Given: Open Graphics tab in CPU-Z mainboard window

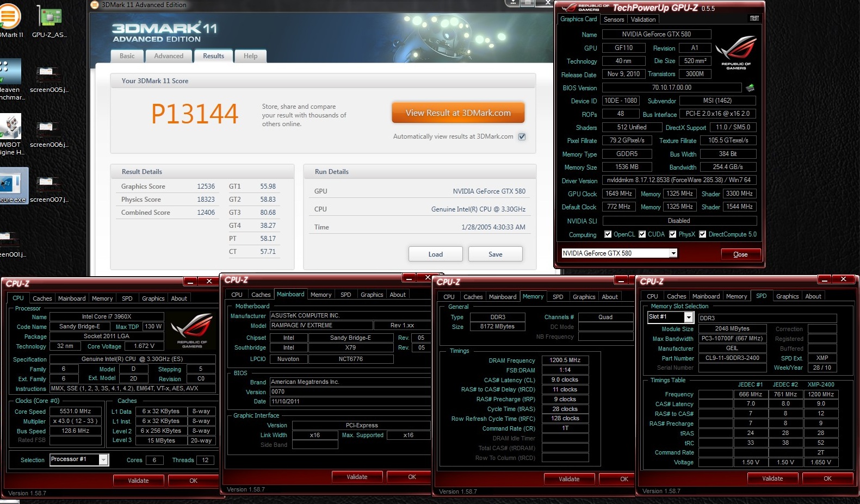Looking at the screenshot, I should coord(372,295).
